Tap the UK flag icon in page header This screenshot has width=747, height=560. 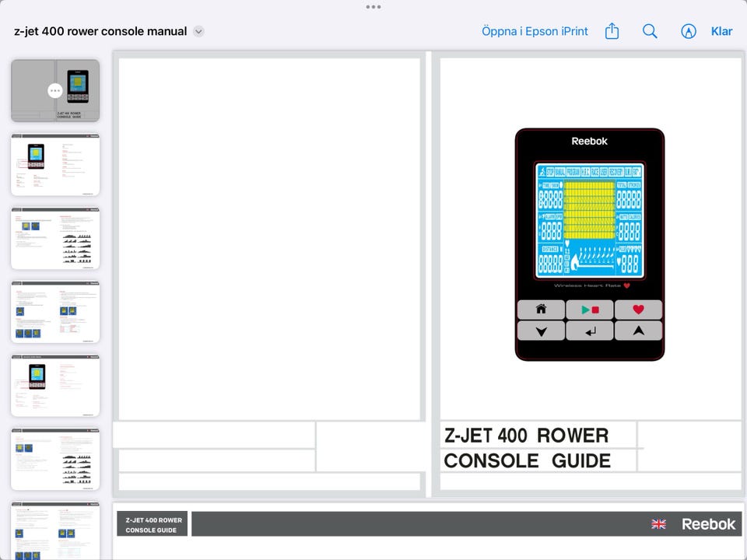(658, 524)
